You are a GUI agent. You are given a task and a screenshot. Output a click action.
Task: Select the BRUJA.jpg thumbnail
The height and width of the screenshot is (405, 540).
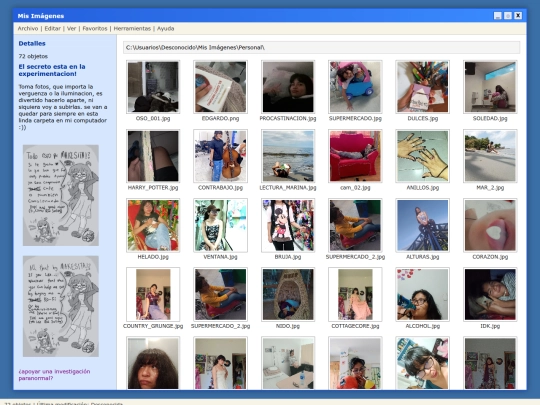click(288, 225)
